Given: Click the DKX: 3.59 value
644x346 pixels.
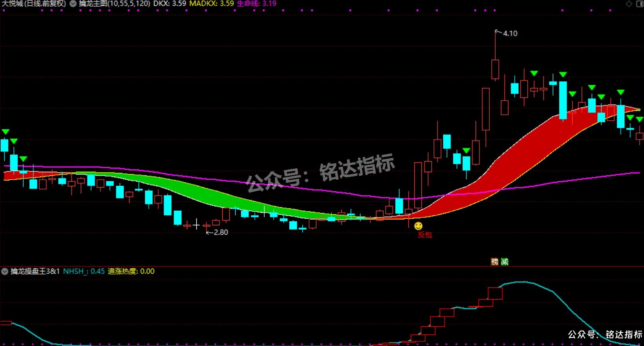Looking at the screenshot, I should [170, 4].
